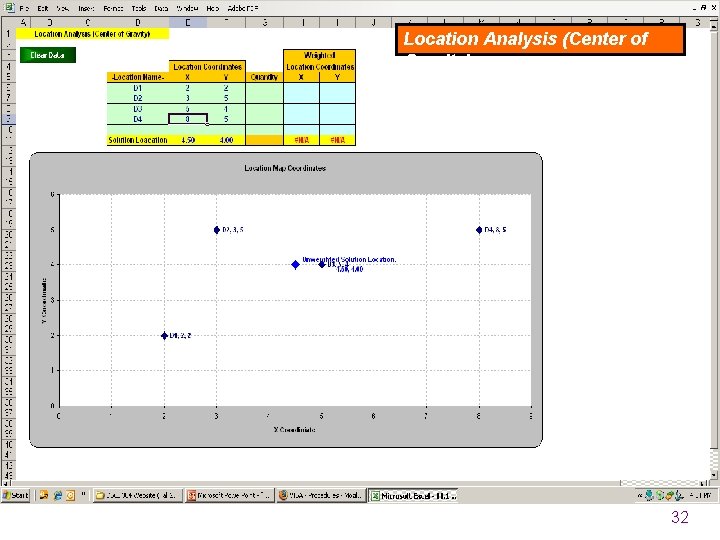Select the D1 location name cell

pyautogui.click(x=138, y=88)
